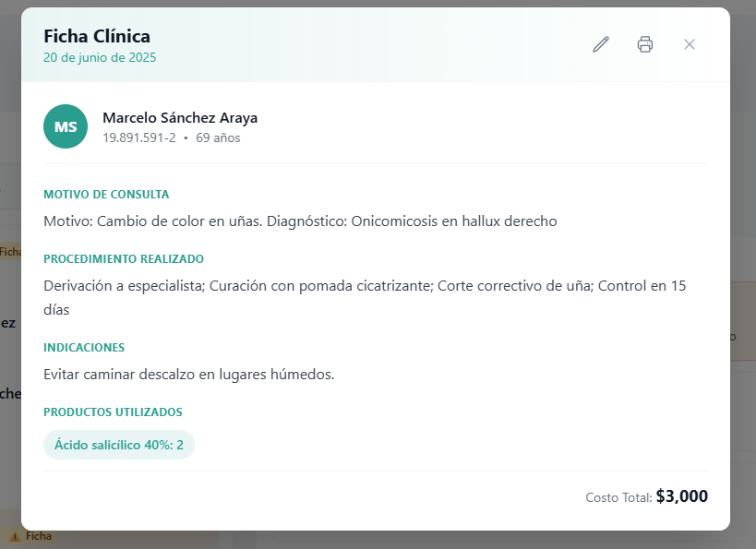This screenshot has height=549, width=756.
Task: Click the $3,000 total cost amount
Action: tap(682, 496)
